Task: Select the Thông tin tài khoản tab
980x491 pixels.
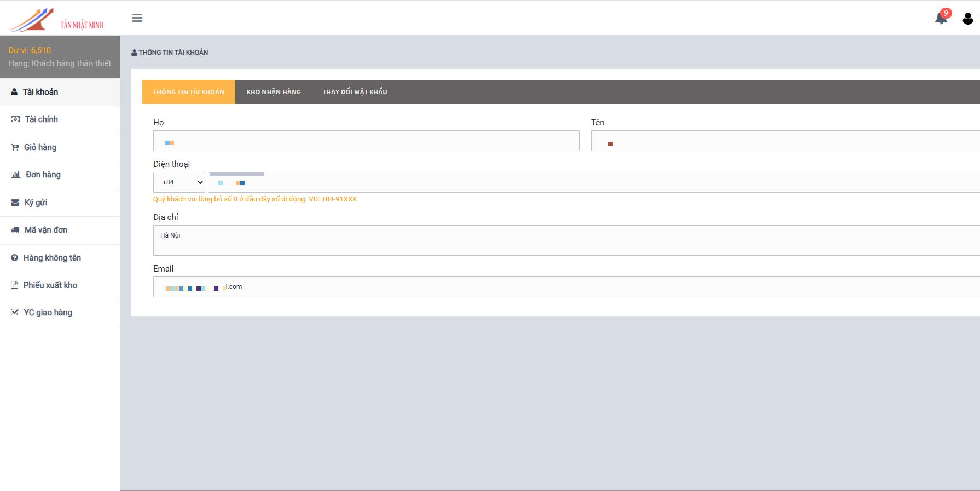Action: click(189, 92)
